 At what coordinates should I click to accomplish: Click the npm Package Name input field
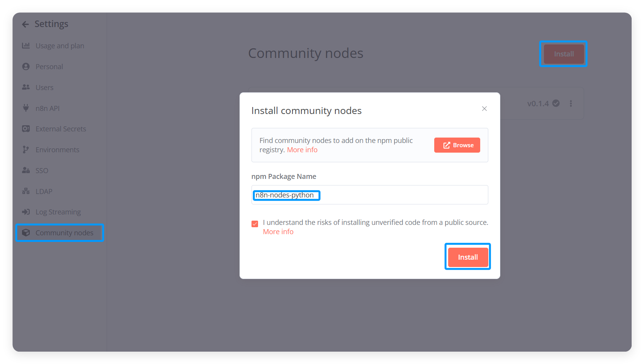click(370, 195)
